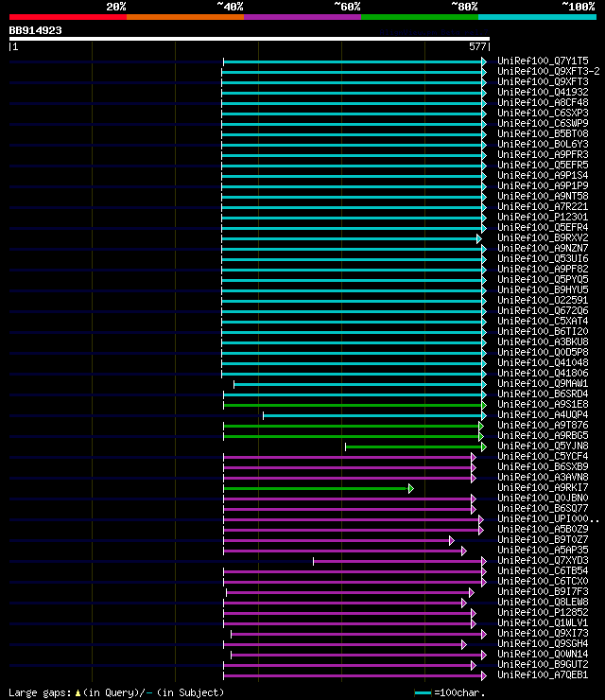Click the green alignment bar for A9S1E8

(x=353, y=406)
